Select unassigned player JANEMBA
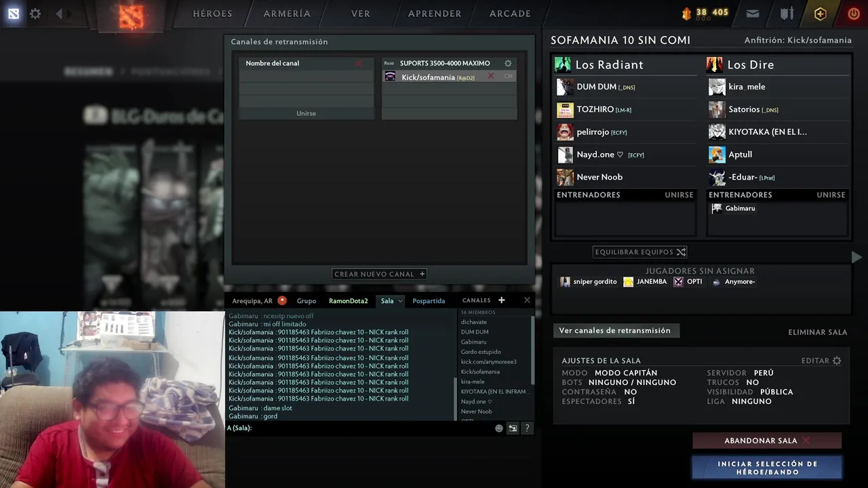Screen dimensions: 868x488 coord(645,282)
